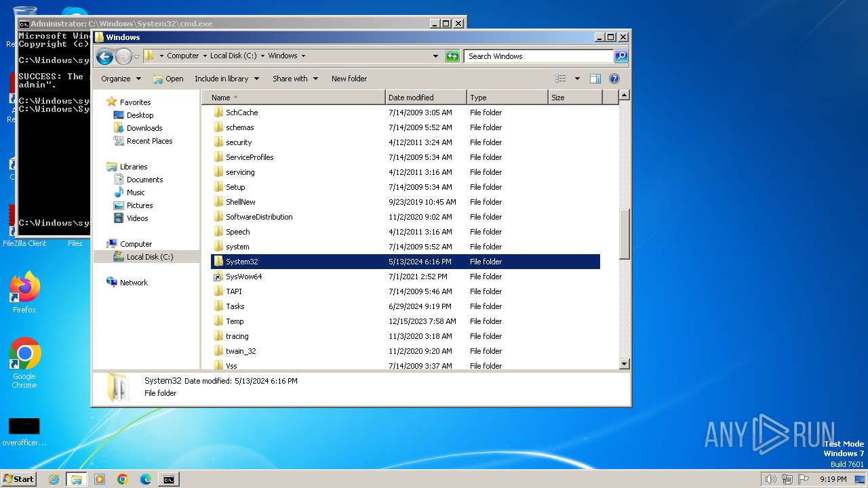This screenshot has width=868, height=488.
Task: Launch Windows Media Player from taskbar
Action: pyautogui.click(x=100, y=479)
